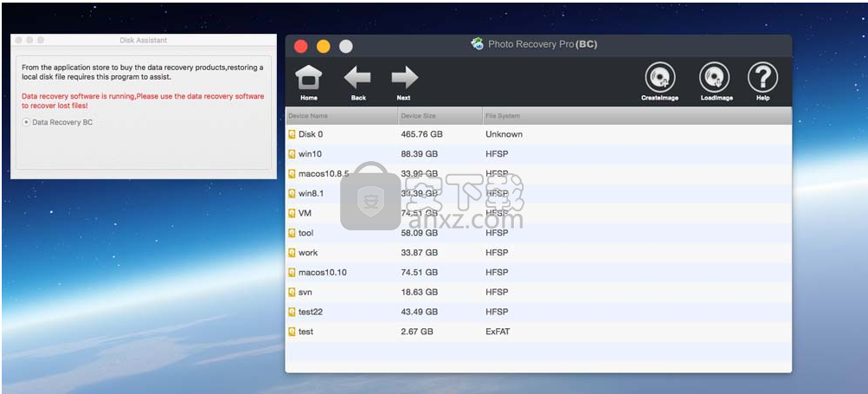Click the drive icon beside macos10.10
Image resolution: width=868 pixels, height=394 pixels.
293,272
